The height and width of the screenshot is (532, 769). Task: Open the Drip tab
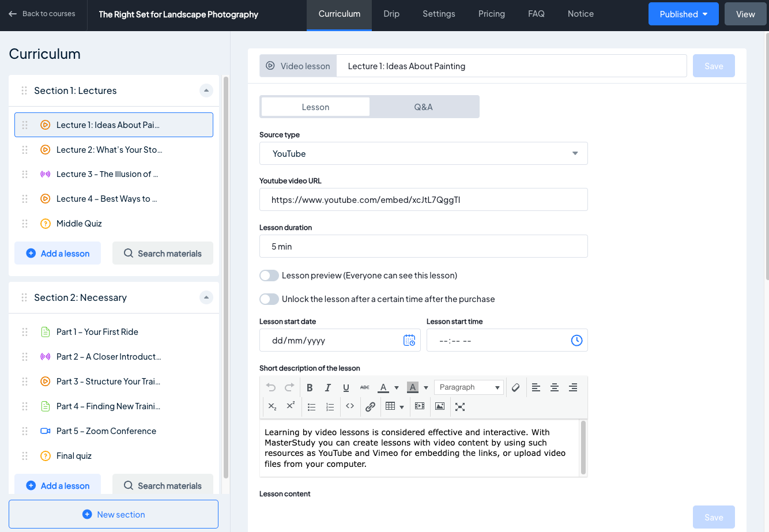pos(391,14)
